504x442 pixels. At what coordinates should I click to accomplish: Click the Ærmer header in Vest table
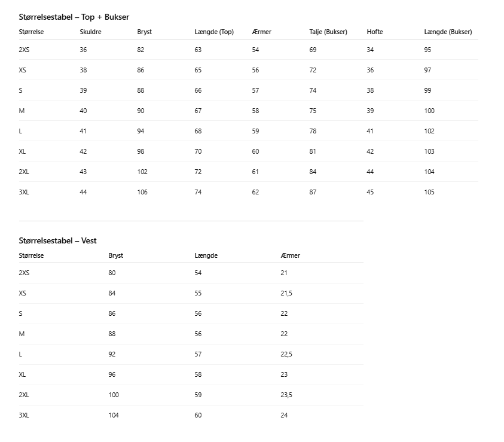[291, 256]
